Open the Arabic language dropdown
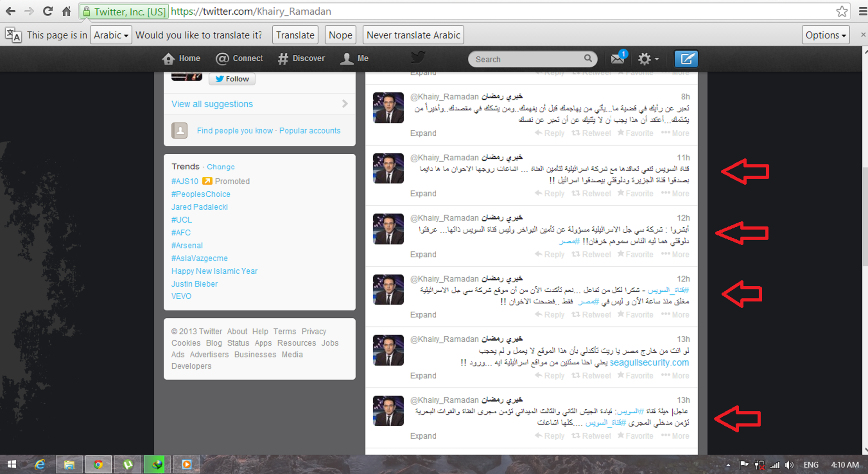Viewport: 868px width, 474px height. point(111,35)
